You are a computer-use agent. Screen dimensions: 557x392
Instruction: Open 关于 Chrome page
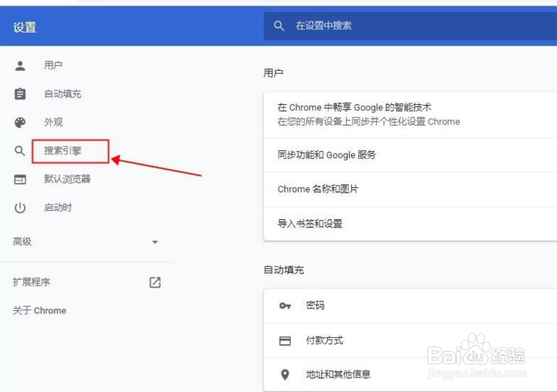[40, 311]
